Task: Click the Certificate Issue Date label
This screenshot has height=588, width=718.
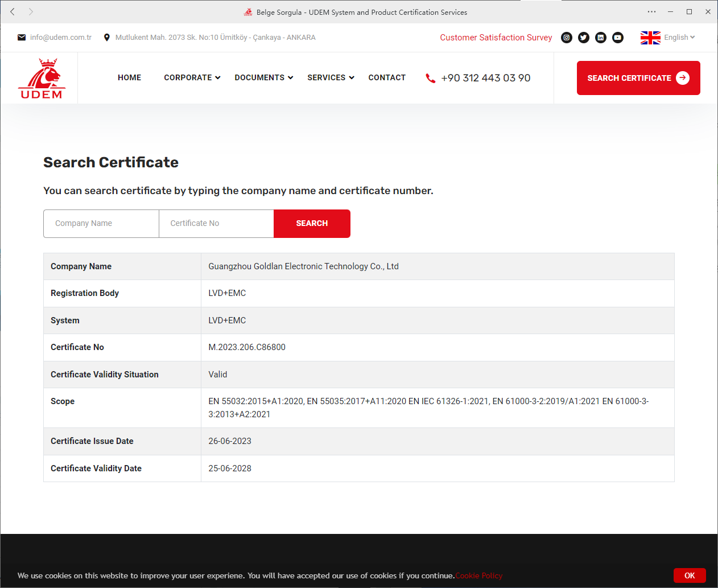Action: pos(92,441)
